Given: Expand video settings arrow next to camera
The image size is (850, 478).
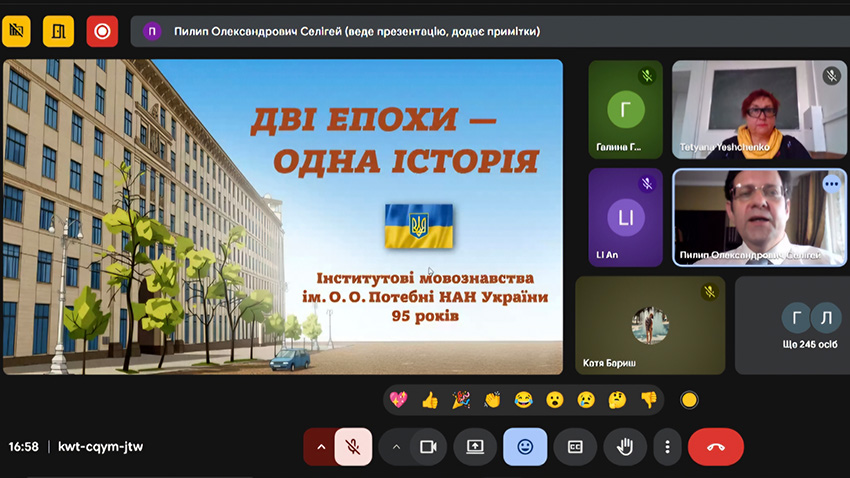Looking at the screenshot, I should tap(396, 447).
